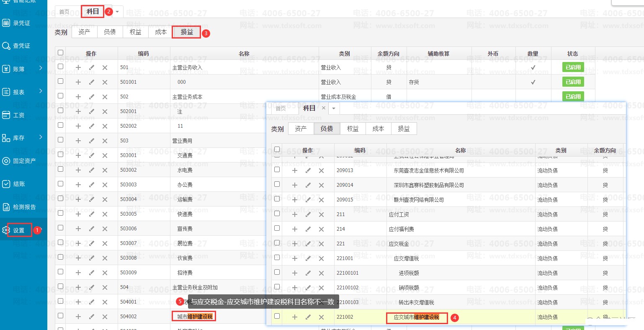Click the plus icon in row 501

pos(78,67)
